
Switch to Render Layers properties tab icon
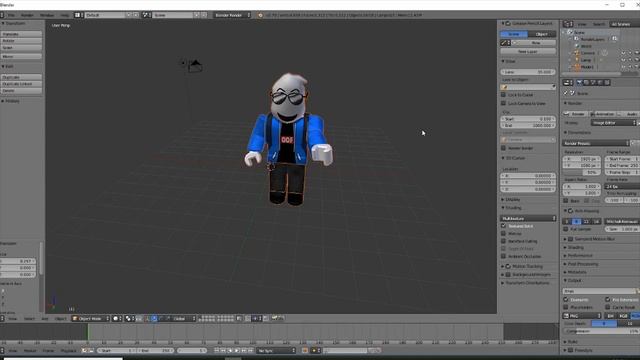point(587,82)
